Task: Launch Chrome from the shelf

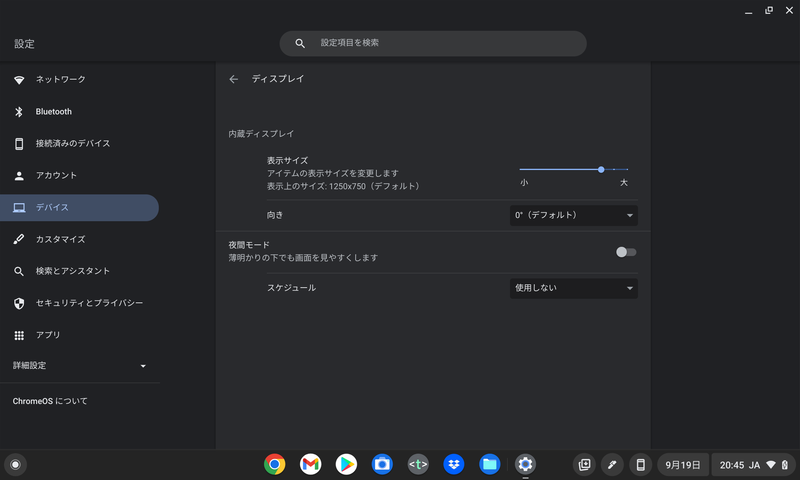Action: coord(274,464)
